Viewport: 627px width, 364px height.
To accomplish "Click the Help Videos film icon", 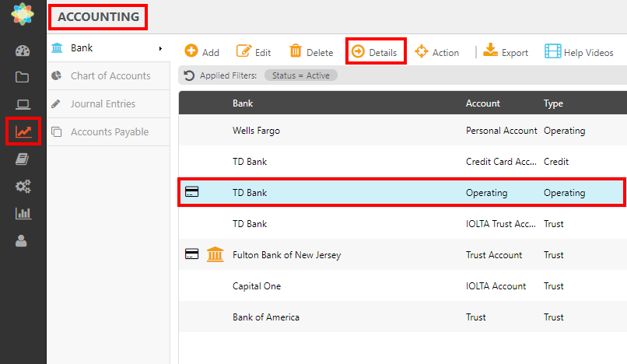I will 552,51.
